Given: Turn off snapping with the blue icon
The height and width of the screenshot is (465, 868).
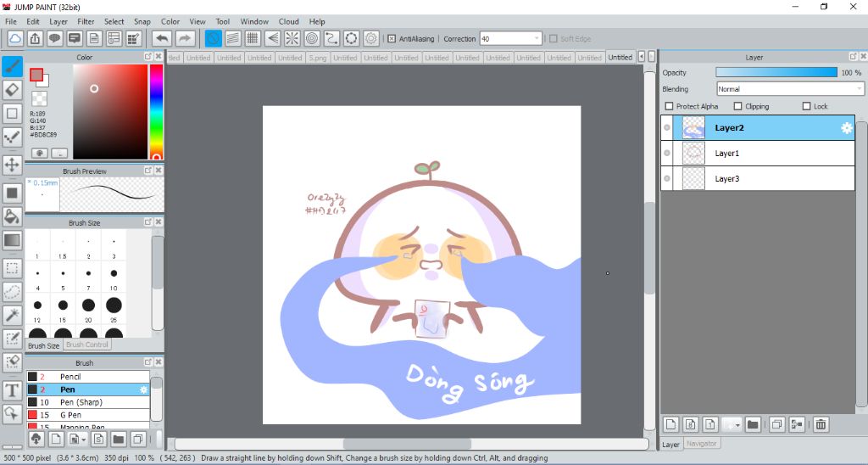Looking at the screenshot, I should click(x=213, y=38).
